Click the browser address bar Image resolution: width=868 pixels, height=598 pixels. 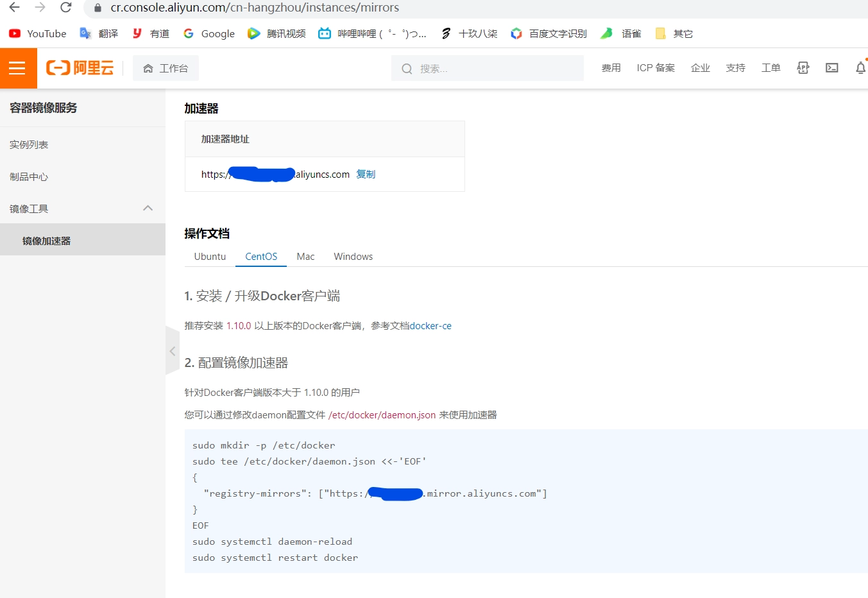click(257, 8)
